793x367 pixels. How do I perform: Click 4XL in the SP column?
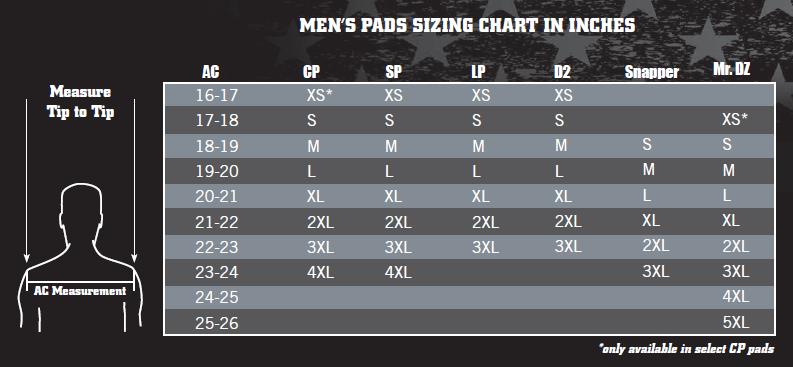[x=398, y=272]
